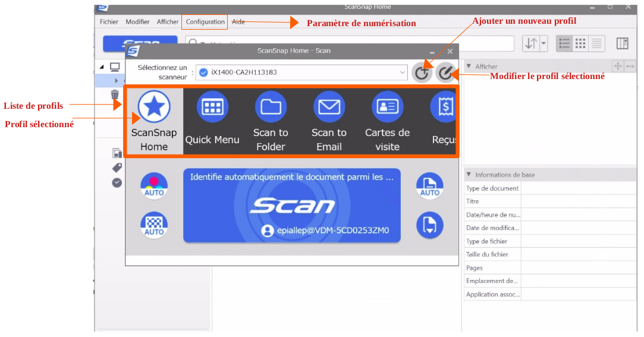Click the Application assoc... row
Screen dimensions: 644x337
[550, 294]
